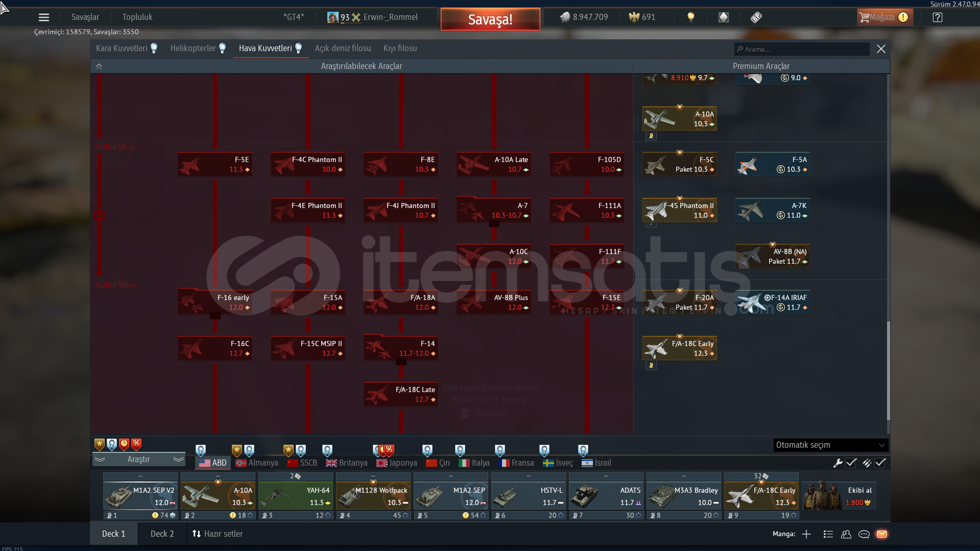Screen dimensions: 980x551
Task: Select the F-5E aircraft in the tree
Action: [215, 165]
